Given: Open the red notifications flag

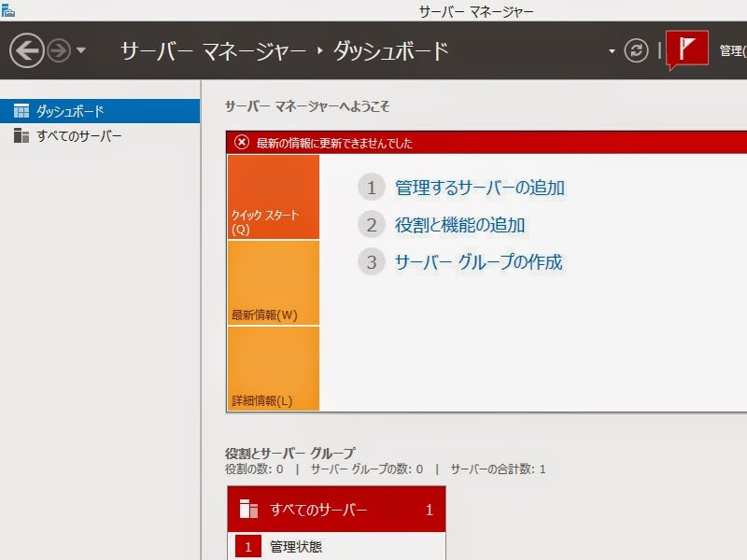Looking at the screenshot, I should click(686, 49).
